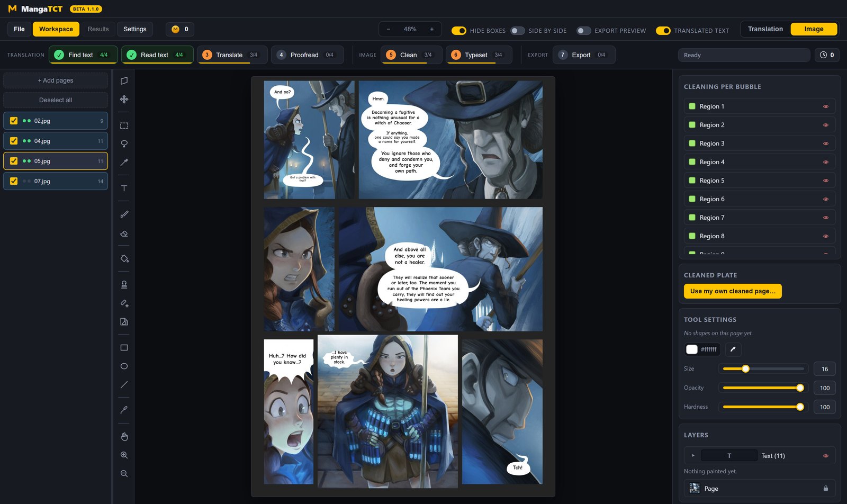Viewport: 847px width, 504px height.
Task: Uncheck the 02.jpg page checkbox
Action: pyautogui.click(x=14, y=121)
